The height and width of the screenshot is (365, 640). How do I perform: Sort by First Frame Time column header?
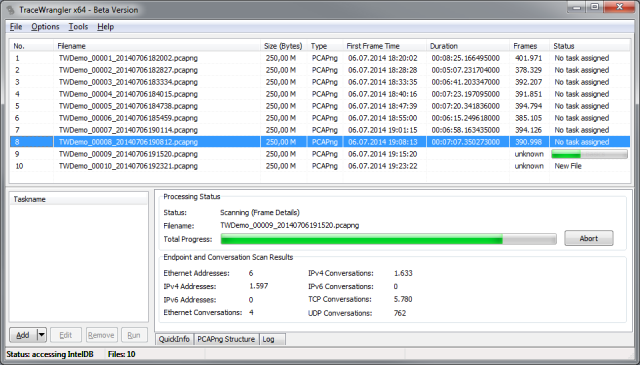point(385,46)
